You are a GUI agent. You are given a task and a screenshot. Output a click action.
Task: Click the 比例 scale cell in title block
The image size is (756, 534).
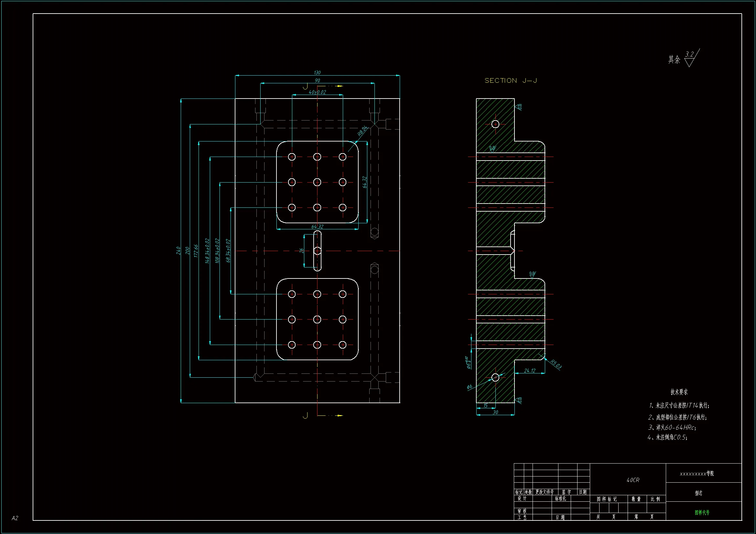(x=655, y=499)
